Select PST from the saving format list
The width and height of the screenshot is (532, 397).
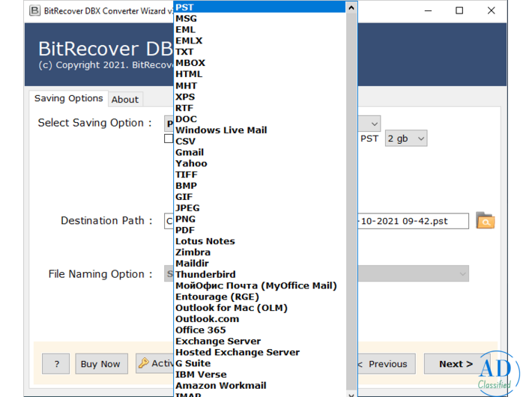coord(260,7)
